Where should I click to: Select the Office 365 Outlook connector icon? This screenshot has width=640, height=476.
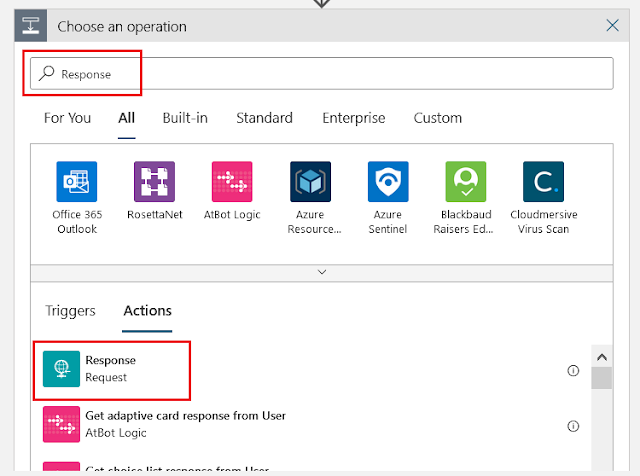pos(76,182)
